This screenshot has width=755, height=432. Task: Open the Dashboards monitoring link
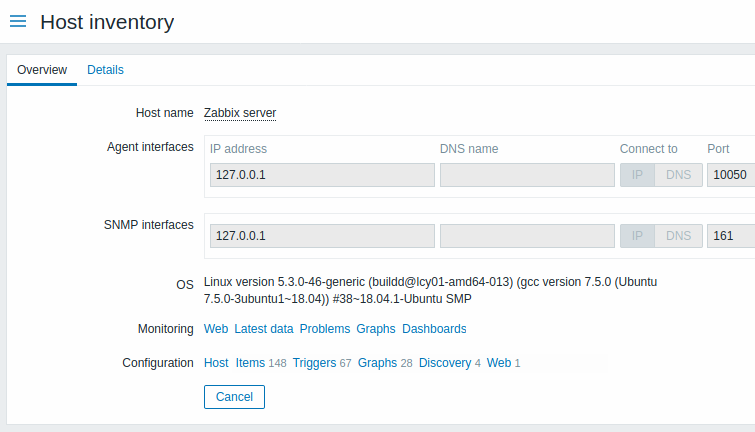click(x=434, y=329)
